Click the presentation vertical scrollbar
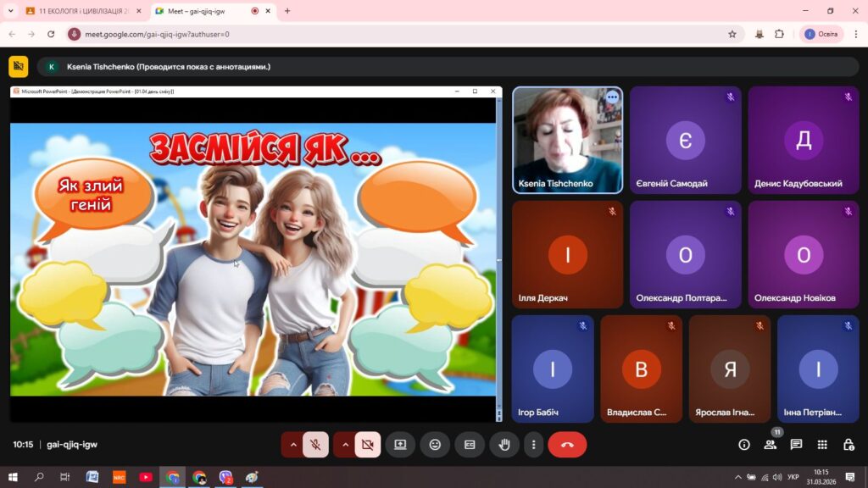 point(498,254)
